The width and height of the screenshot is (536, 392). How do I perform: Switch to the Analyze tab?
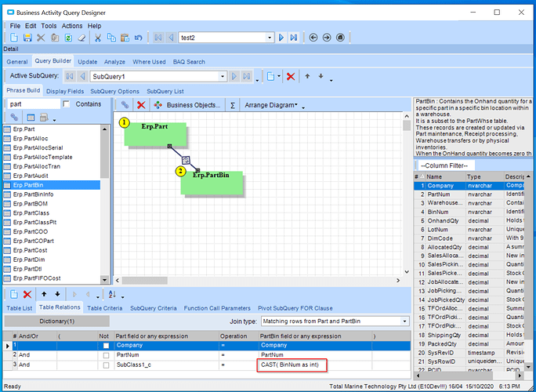pyautogui.click(x=114, y=62)
